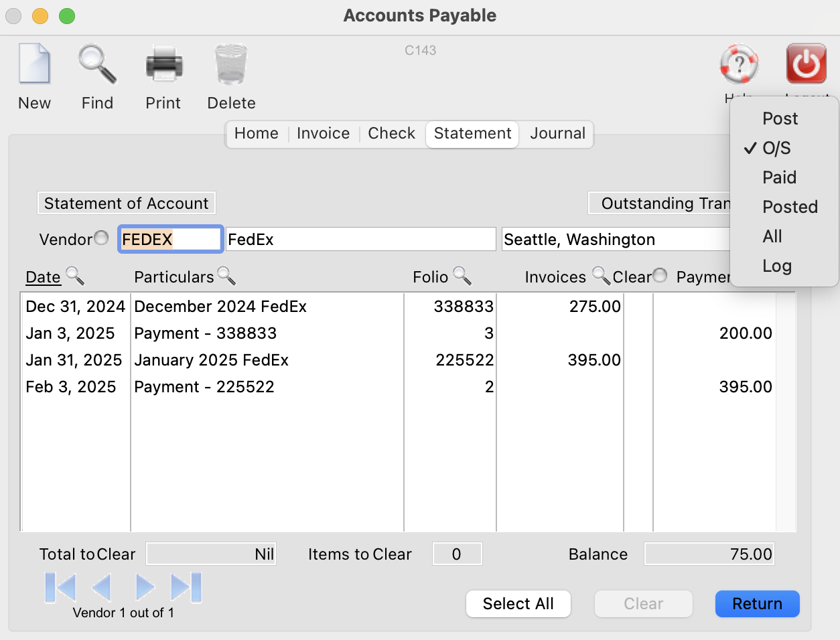
Task: Click magnifier beside Particulars header
Action: click(x=226, y=276)
